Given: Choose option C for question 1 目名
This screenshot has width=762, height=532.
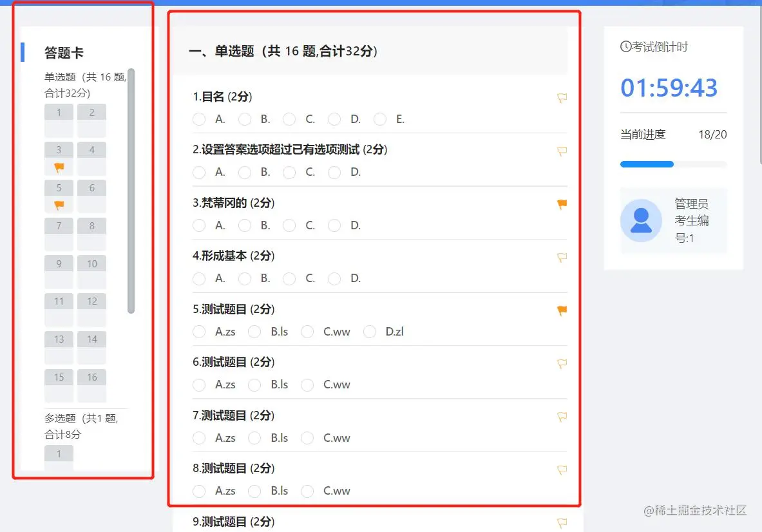Looking at the screenshot, I should 289,119.
